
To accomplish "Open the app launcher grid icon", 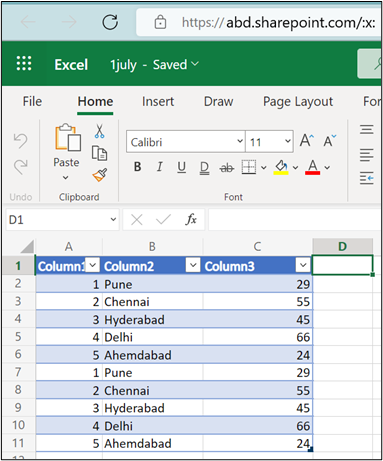I will tap(24, 63).
